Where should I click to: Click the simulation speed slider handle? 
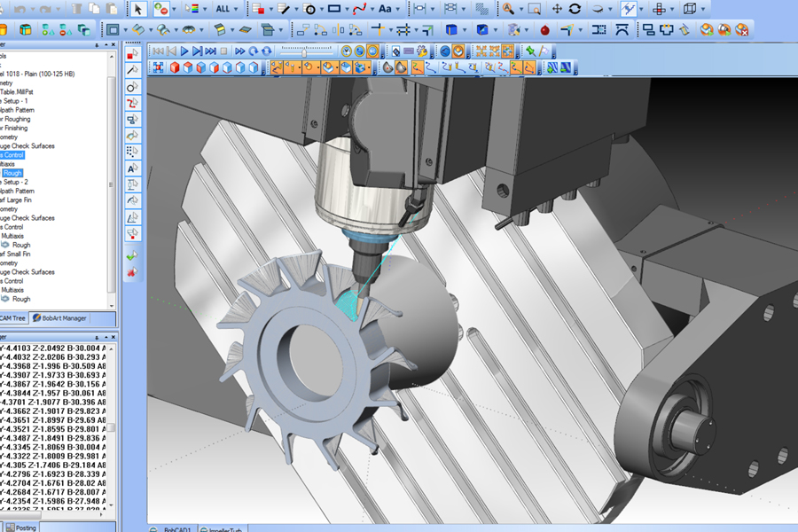pyautogui.click(x=304, y=52)
